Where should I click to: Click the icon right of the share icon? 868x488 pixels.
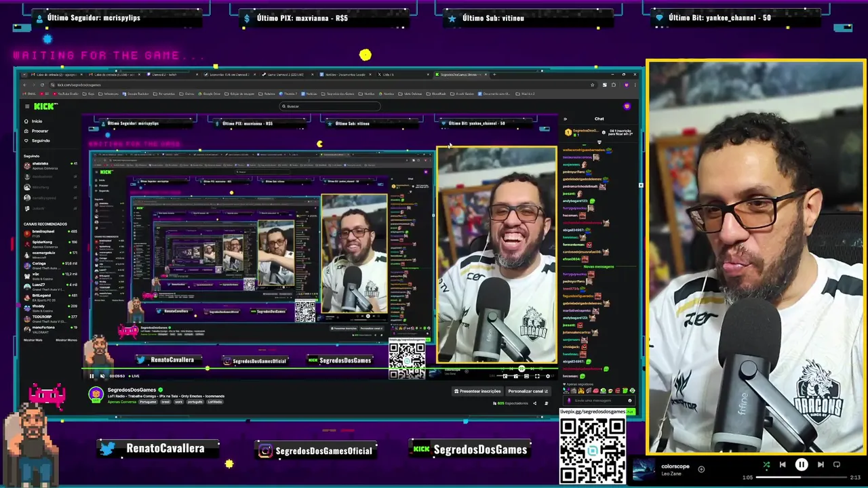click(x=546, y=403)
